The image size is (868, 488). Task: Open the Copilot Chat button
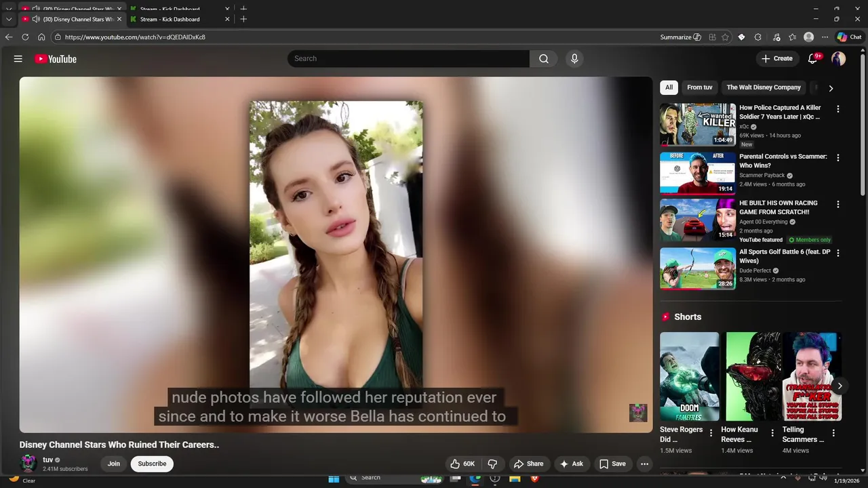(850, 37)
